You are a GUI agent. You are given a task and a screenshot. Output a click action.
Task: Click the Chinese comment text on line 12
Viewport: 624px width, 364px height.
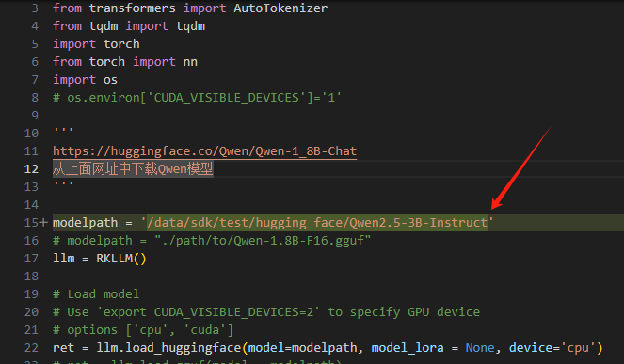133,169
